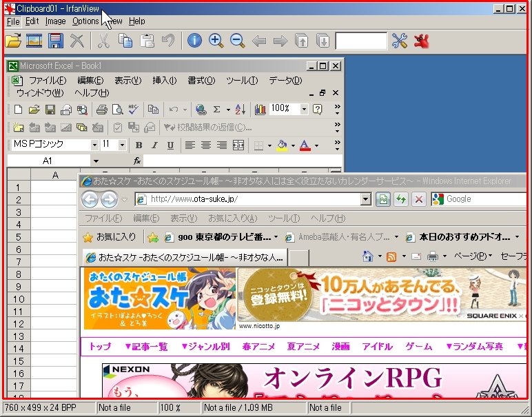Click the Internet Explorer refresh icon
Image resolution: width=532 pixels, height=417 pixels.
click(400, 199)
